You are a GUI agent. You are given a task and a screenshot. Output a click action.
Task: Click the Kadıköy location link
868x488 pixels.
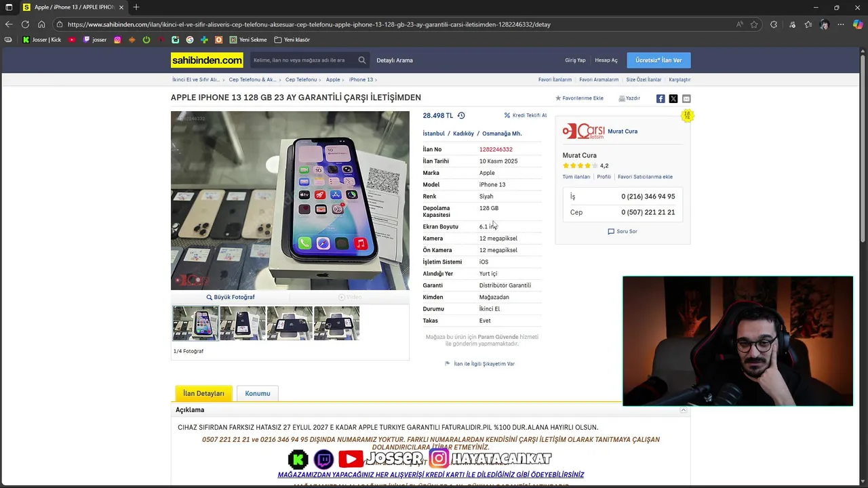click(x=463, y=134)
